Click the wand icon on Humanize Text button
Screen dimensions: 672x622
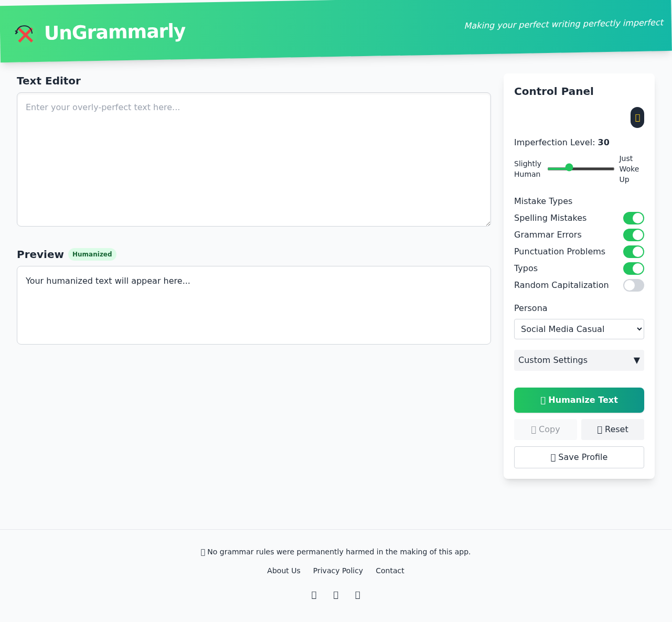coord(543,400)
